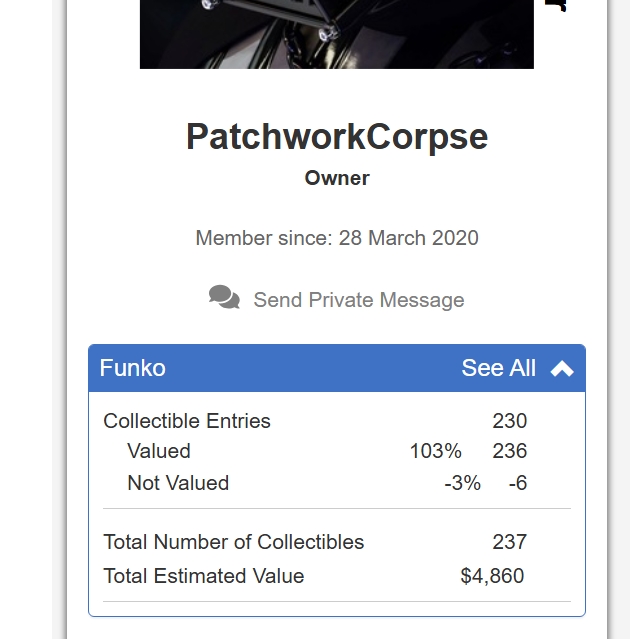Select the PatchworkCorpse username heading
630x639 pixels.
tap(337, 138)
